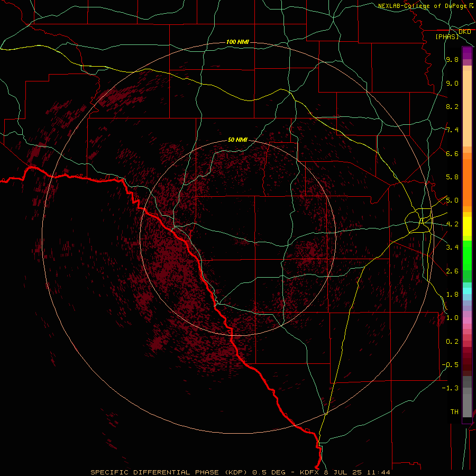Click the 0.2 scale value
Screen dimensions: 476x476
click(452, 342)
